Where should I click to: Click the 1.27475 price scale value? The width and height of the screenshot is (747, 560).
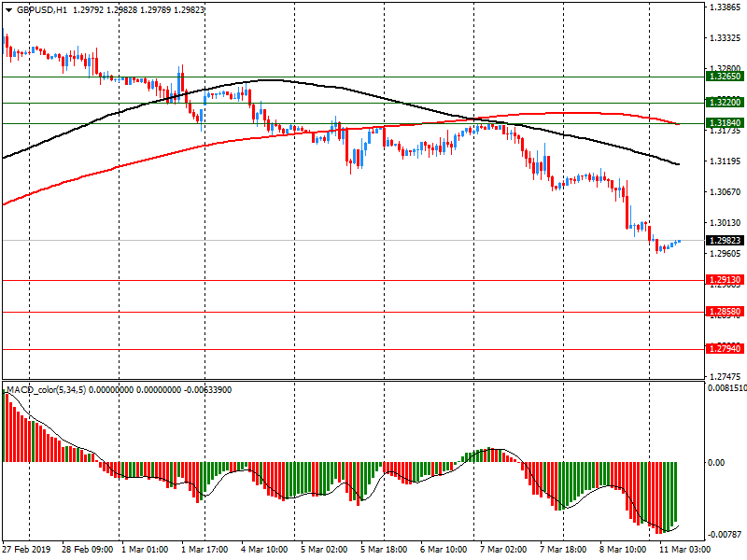pos(726,377)
